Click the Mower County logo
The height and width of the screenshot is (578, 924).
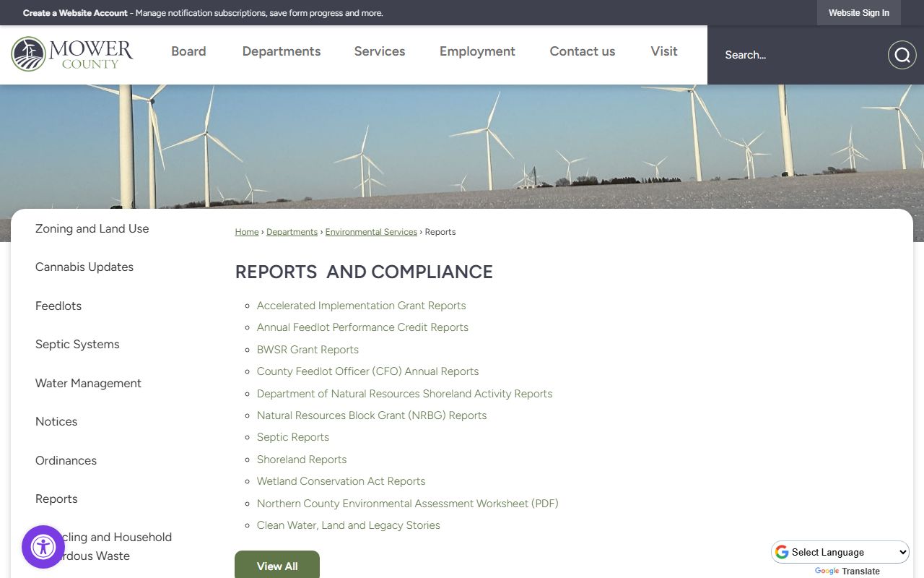72,54
